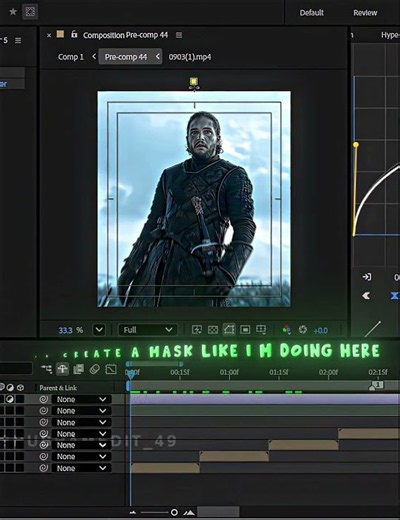Click the pick whip icon on the top layer row
Image resolution: width=400 pixels, height=520 pixels.
click(44, 399)
